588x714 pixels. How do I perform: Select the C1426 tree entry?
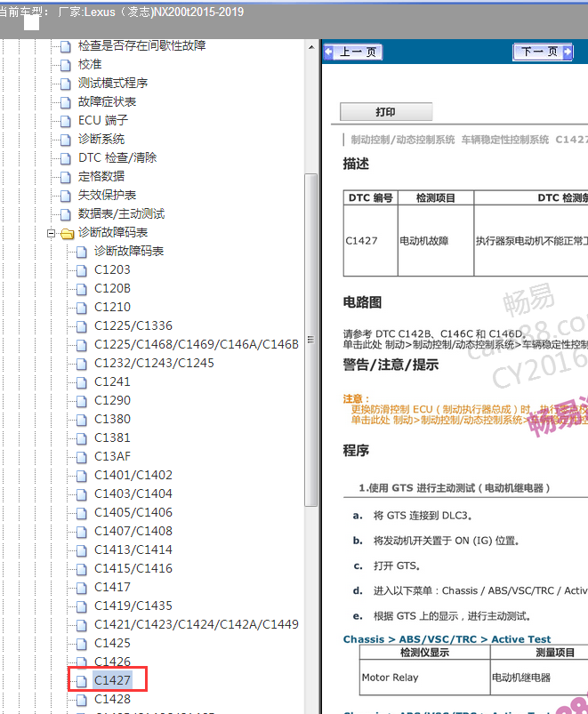pos(112,662)
